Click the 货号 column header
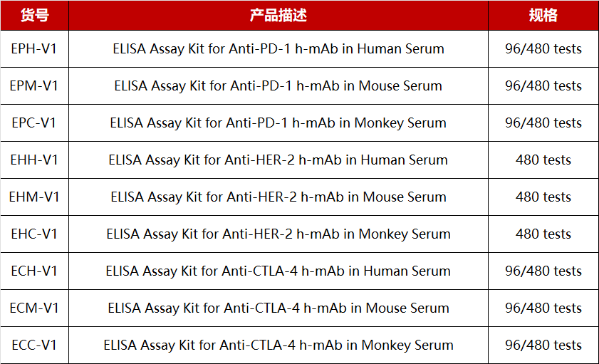 tap(34, 15)
